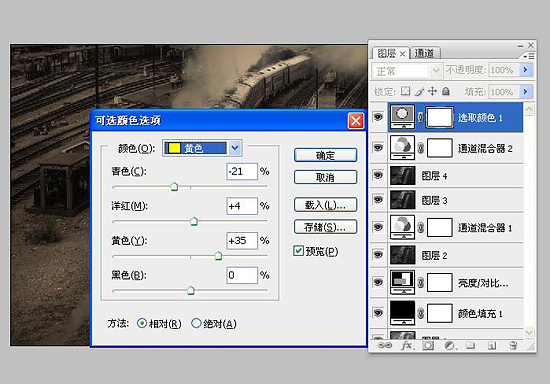Viewport: 550px width, 384px height.
Task: Click the 选取颜色 1 layer mask thumbnail
Action: point(440,117)
